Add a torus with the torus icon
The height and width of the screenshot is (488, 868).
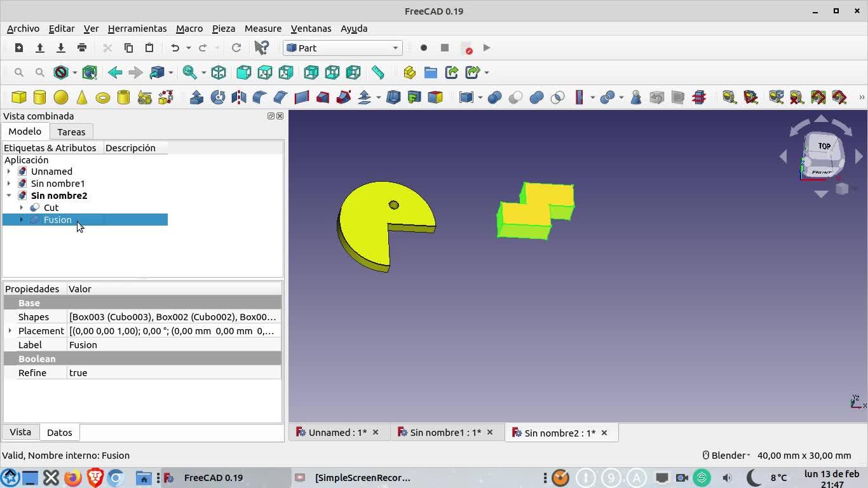[x=103, y=97]
